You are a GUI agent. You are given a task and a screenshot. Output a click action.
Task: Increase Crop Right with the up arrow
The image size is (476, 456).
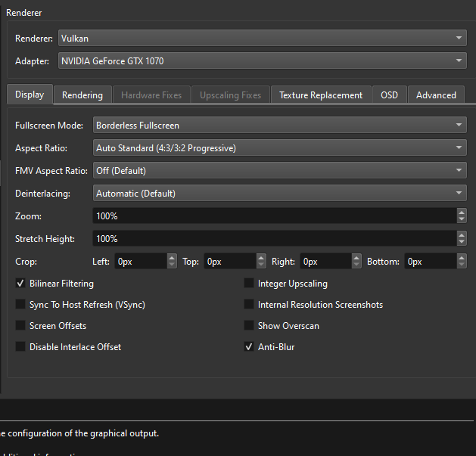pyautogui.click(x=356, y=258)
